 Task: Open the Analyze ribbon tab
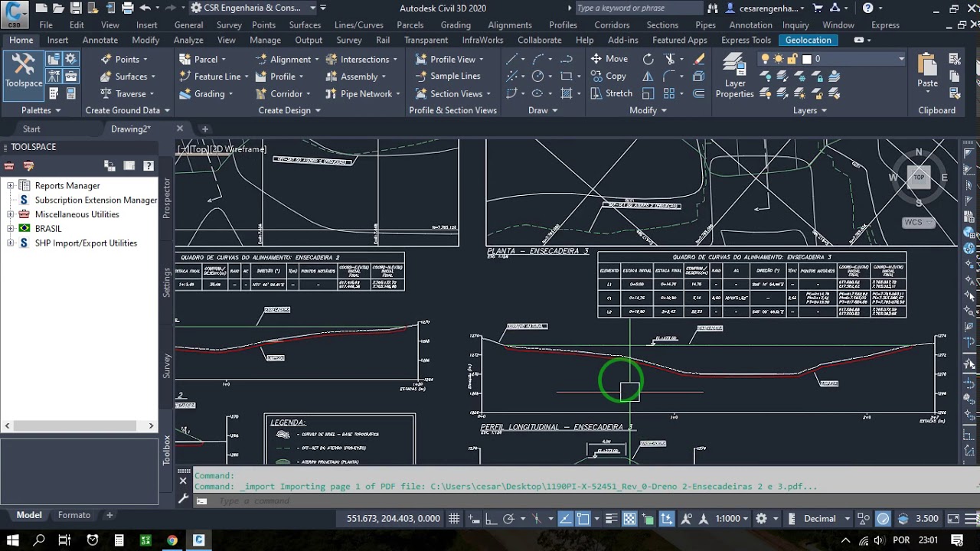(x=188, y=40)
